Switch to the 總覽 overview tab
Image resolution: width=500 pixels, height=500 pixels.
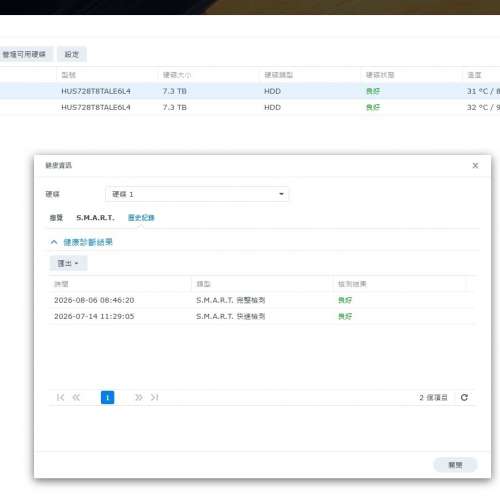(56, 218)
